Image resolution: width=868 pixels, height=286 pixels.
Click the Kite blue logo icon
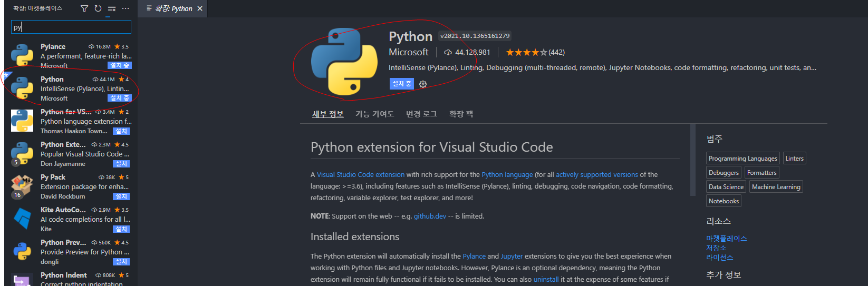[22, 218]
